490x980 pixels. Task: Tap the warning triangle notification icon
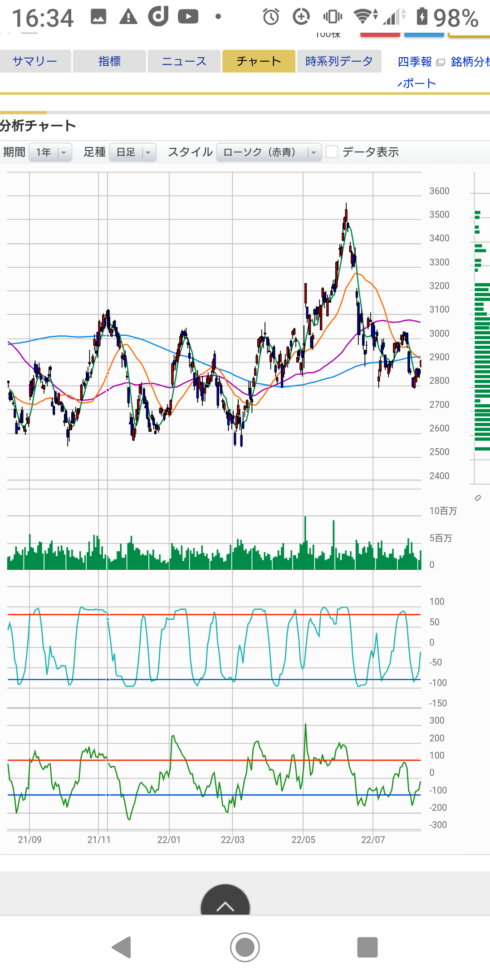[x=128, y=17]
